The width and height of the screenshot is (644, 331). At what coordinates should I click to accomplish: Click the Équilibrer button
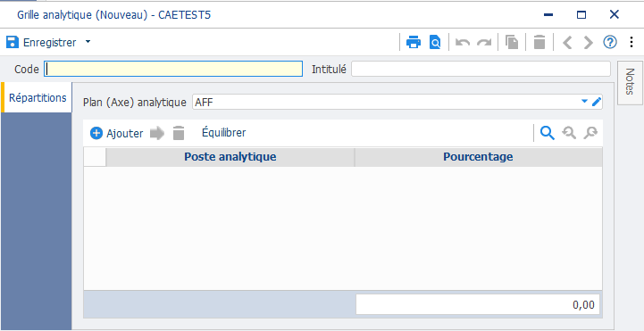(x=224, y=133)
